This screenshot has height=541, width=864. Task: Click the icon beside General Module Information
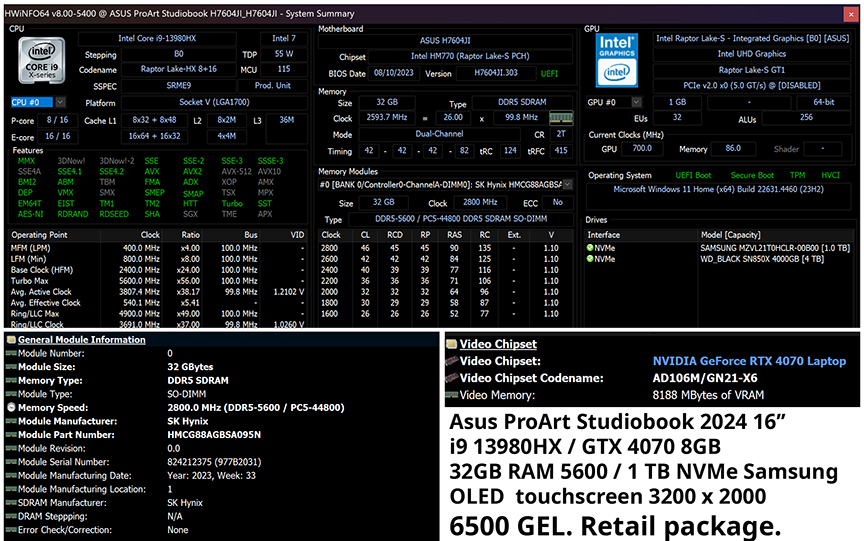click(11, 340)
